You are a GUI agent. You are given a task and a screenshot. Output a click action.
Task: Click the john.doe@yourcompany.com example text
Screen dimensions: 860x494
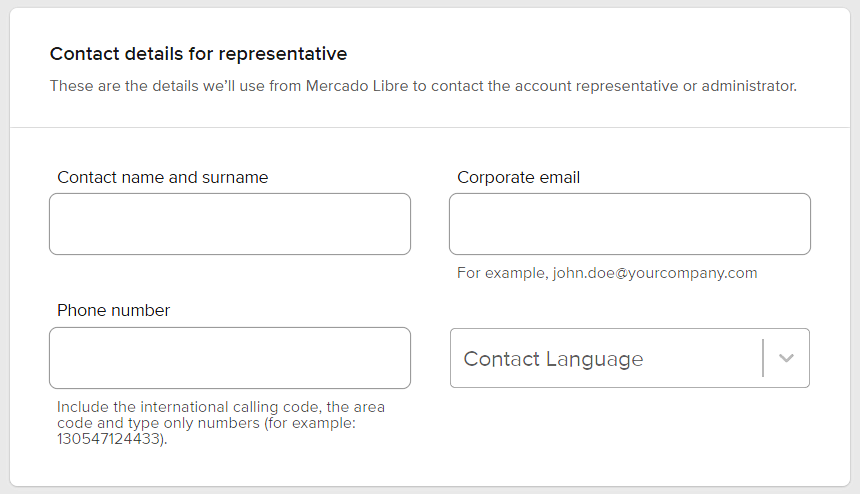655,273
